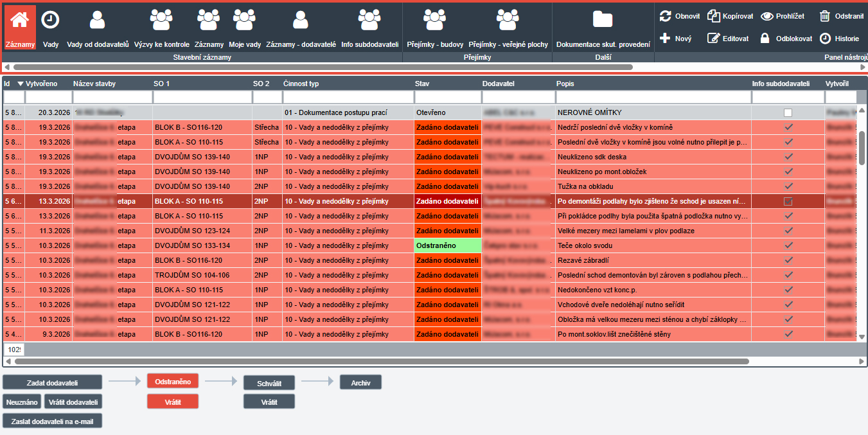
Task: Click the Odstranit trash icon
Action: pyautogui.click(x=825, y=16)
